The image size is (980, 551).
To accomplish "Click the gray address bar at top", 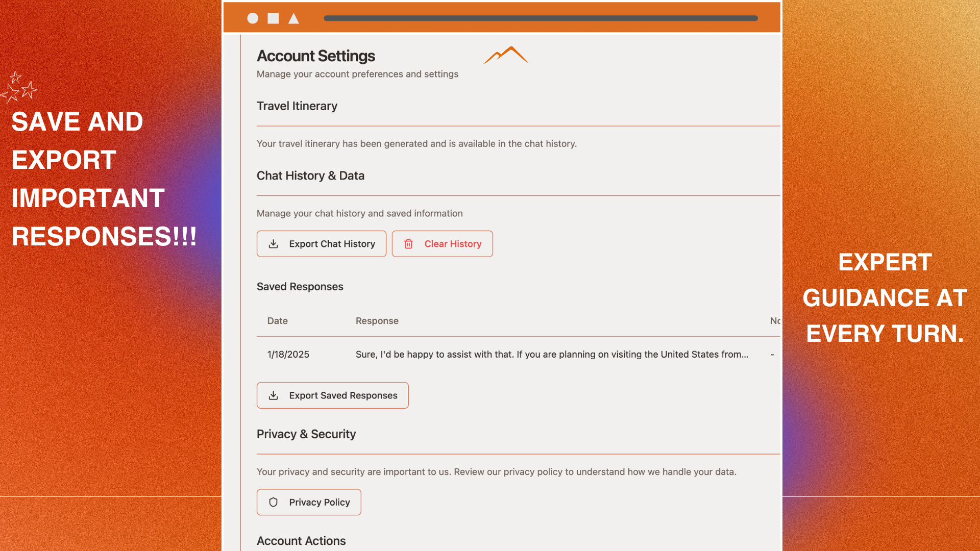I will [541, 18].
